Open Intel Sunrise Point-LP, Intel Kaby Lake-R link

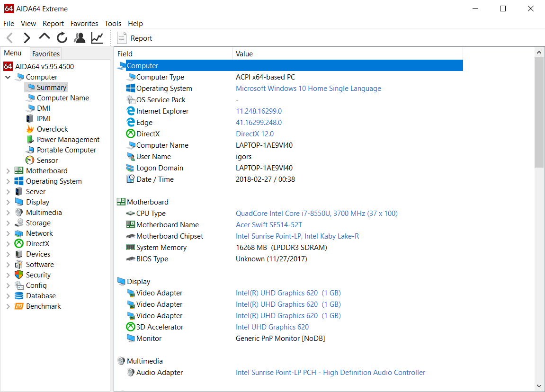pyautogui.click(x=297, y=236)
